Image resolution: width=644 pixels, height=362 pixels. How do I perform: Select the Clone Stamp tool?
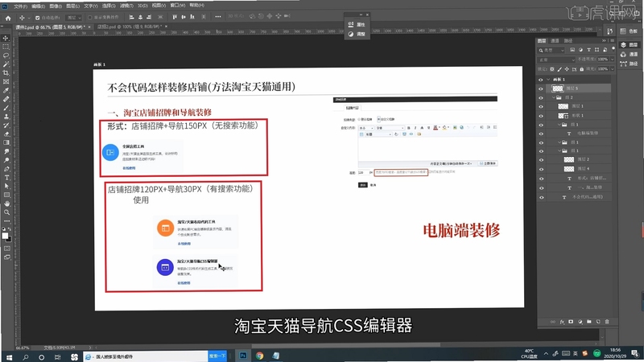click(x=6, y=117)
